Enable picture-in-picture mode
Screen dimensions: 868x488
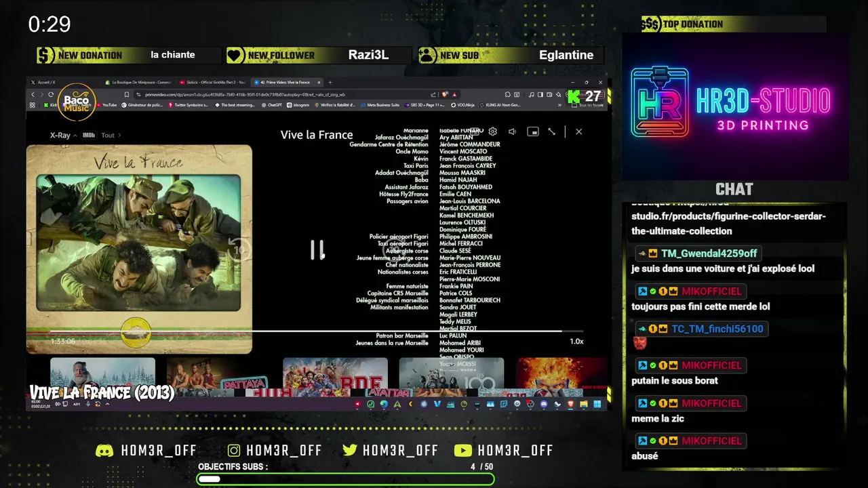[x=533, y=131]
